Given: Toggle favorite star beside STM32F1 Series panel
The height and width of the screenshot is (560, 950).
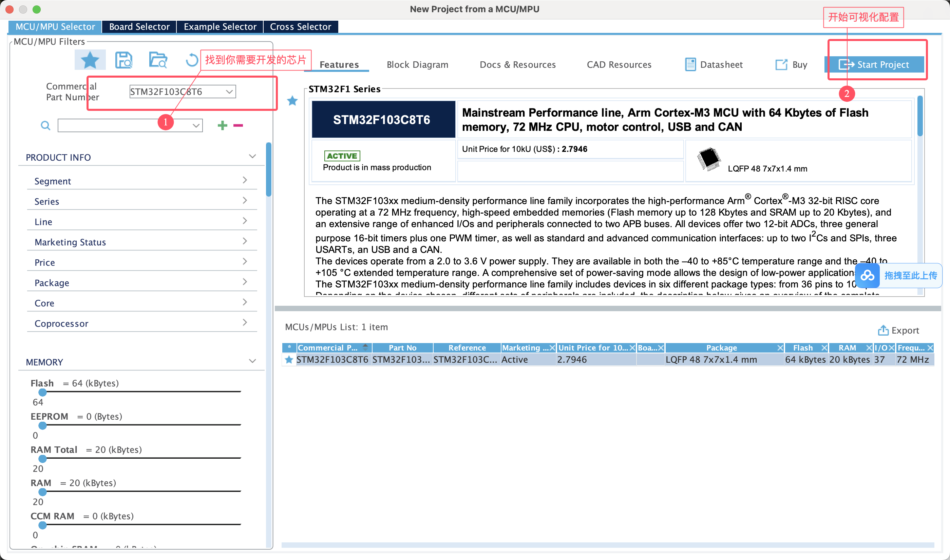Looking at the screenshot, I should click(x=292, y=101).
